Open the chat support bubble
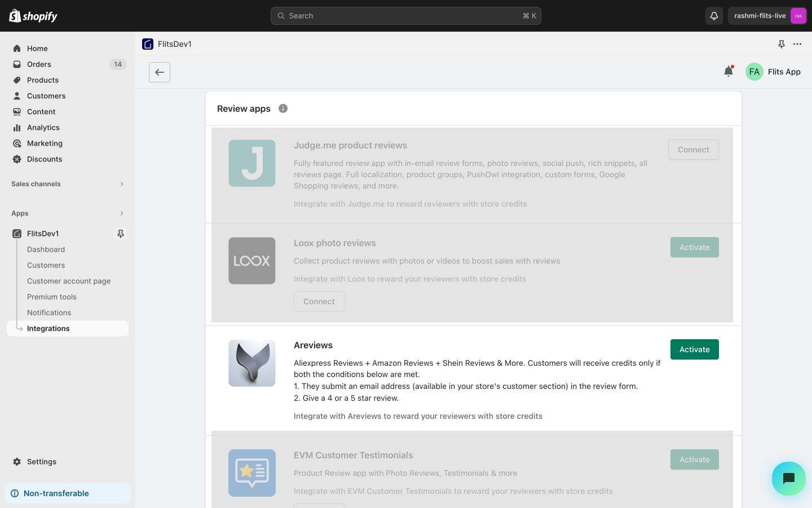Viewport: 812px width, 508px height. pyautogui.click(x=789, y=479)
